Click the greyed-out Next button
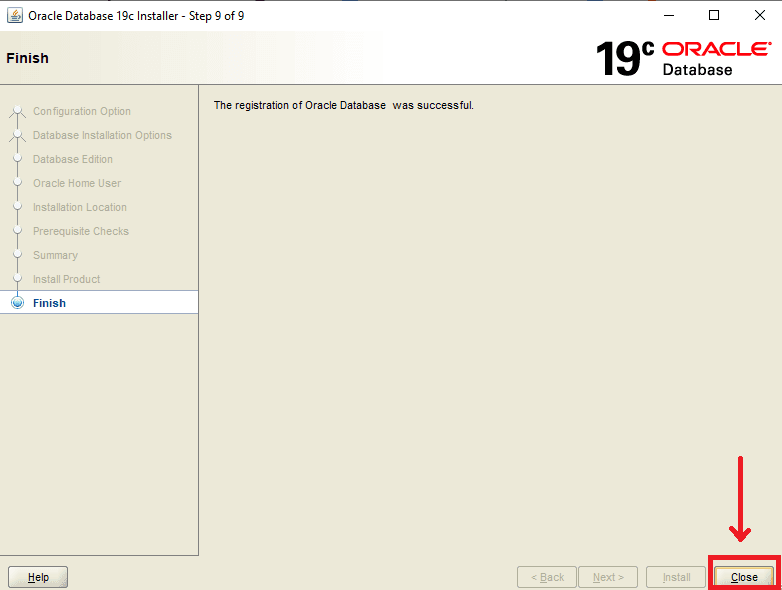The height and width of the screenshot is (590, 782). point(608,577)
